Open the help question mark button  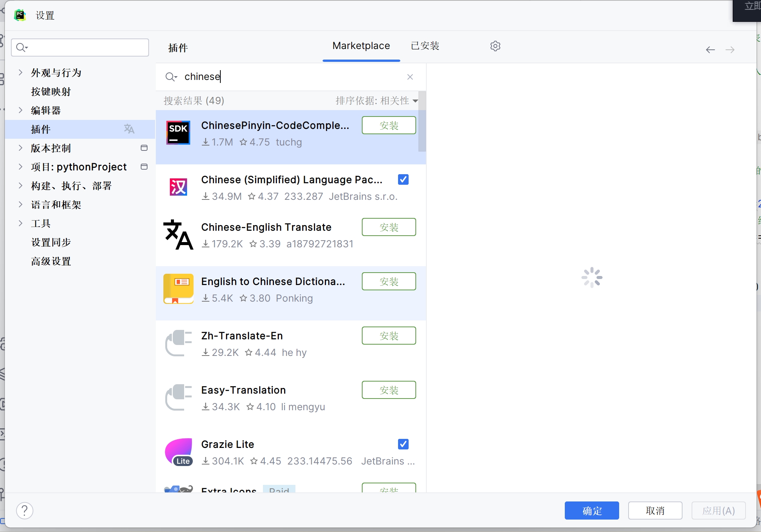(x=25, y=511)
